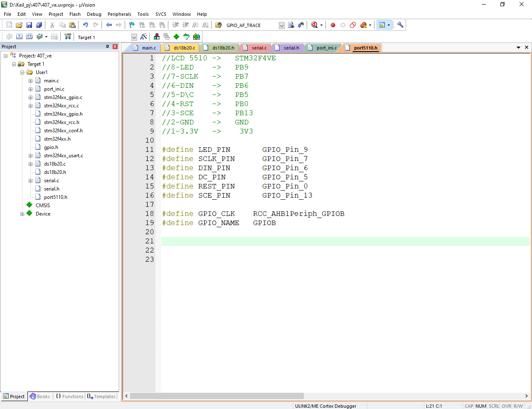Open the debug session dropdown arrow
Screen dimensions: 532x409
tap(321, 25)
